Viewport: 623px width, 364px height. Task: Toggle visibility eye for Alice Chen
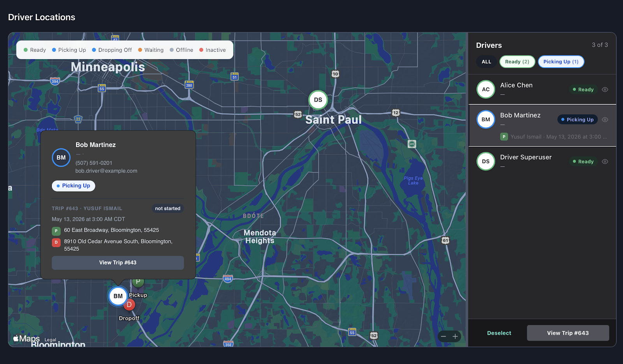[x=605, y=90]
